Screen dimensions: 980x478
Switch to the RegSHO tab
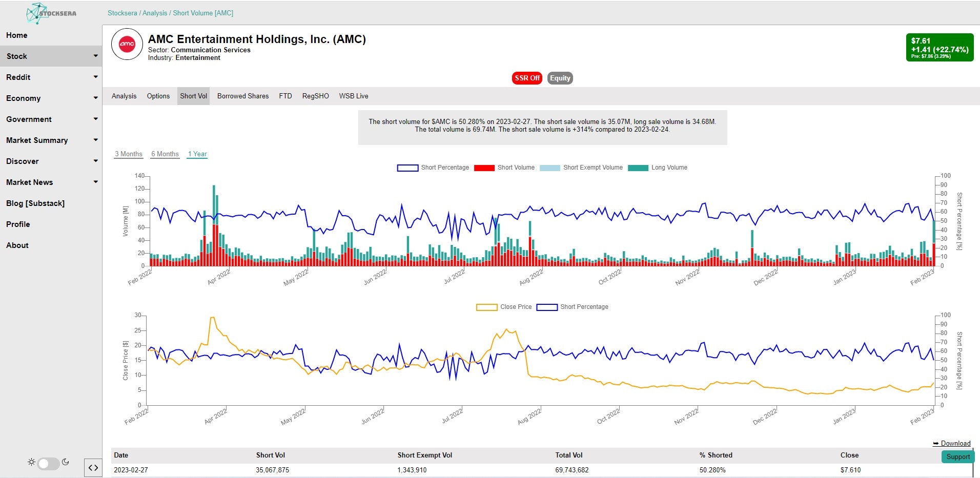pyautogui.click(x=316, y=96)
